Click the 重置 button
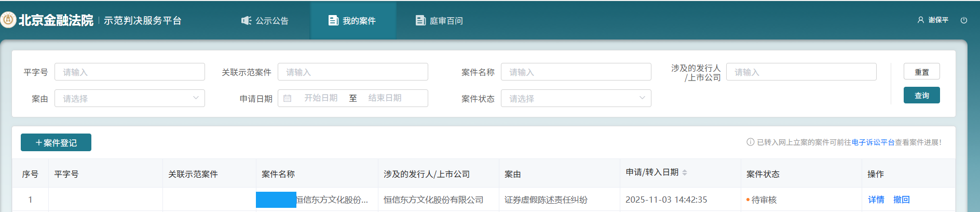This screenshot has width=980, height=212. tap(922, 72)
